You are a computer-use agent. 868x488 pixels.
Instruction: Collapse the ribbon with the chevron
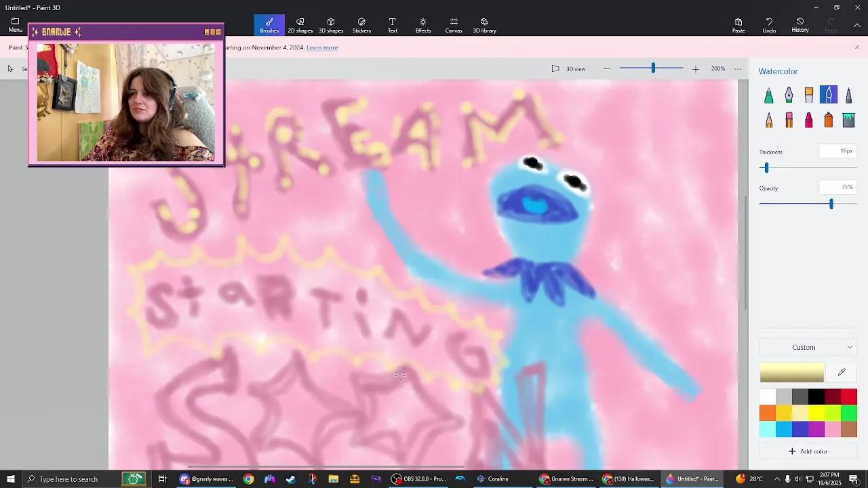[x=857, y=25]
